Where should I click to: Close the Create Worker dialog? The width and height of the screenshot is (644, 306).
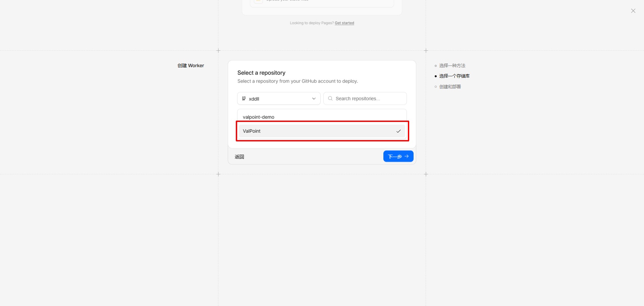click(633, 11)
